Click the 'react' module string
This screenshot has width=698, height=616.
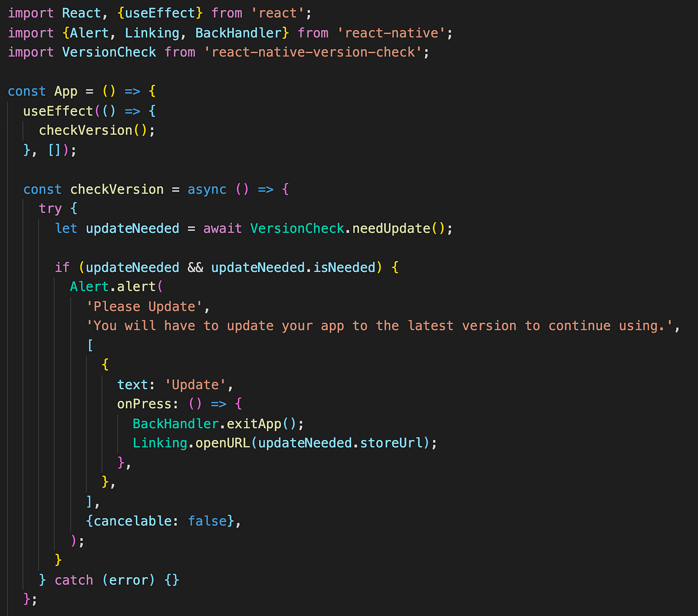[x=278, y=13]
